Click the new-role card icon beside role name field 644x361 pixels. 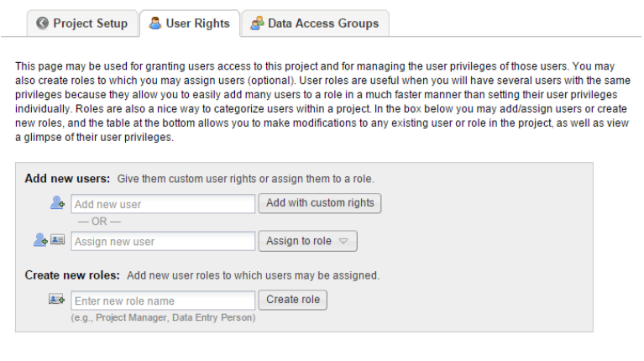(x=57, y=299)
